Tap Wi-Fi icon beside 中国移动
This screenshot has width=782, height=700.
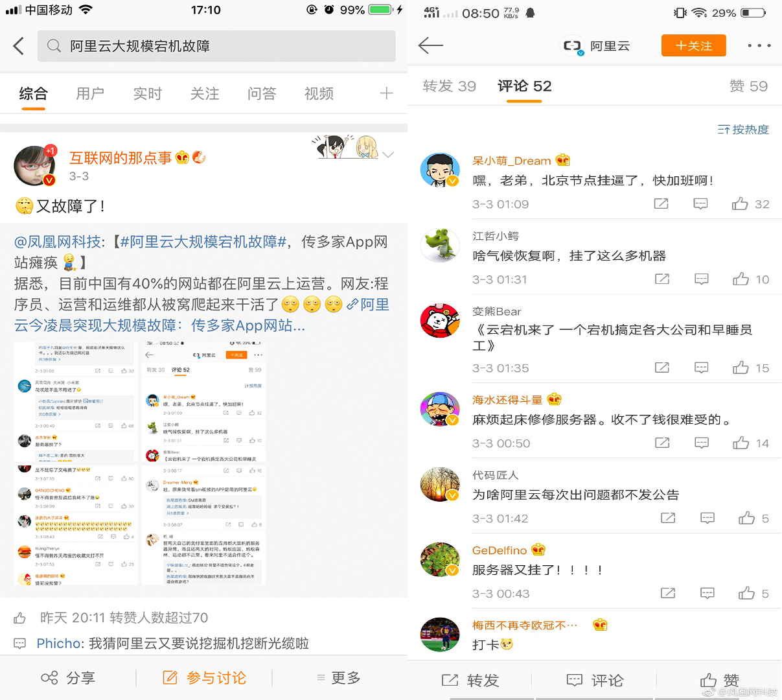(86, 10)
